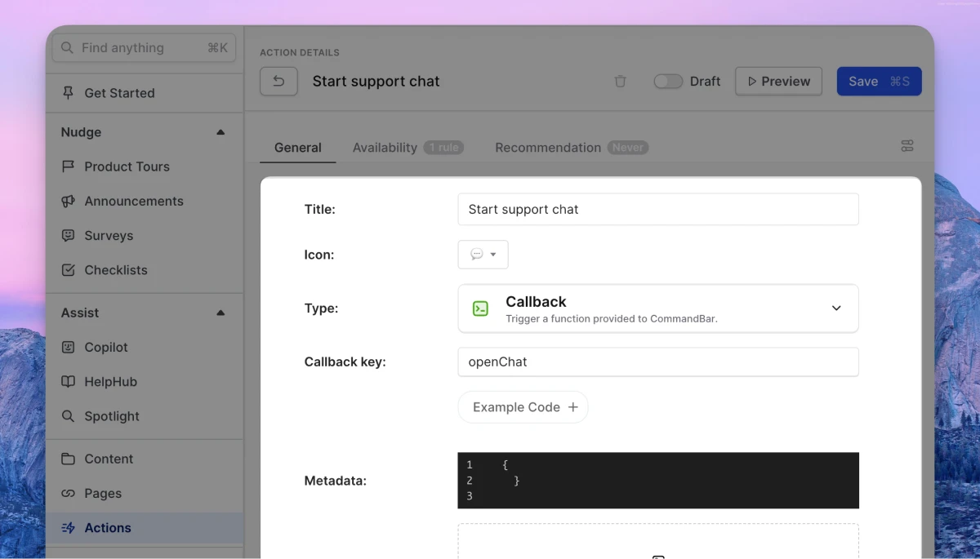Image resolution: width=980 pixels, height=559 pixels.
Task: Click the Surveys chat icon
Action: pyautogui.click(x=69, y=235)
